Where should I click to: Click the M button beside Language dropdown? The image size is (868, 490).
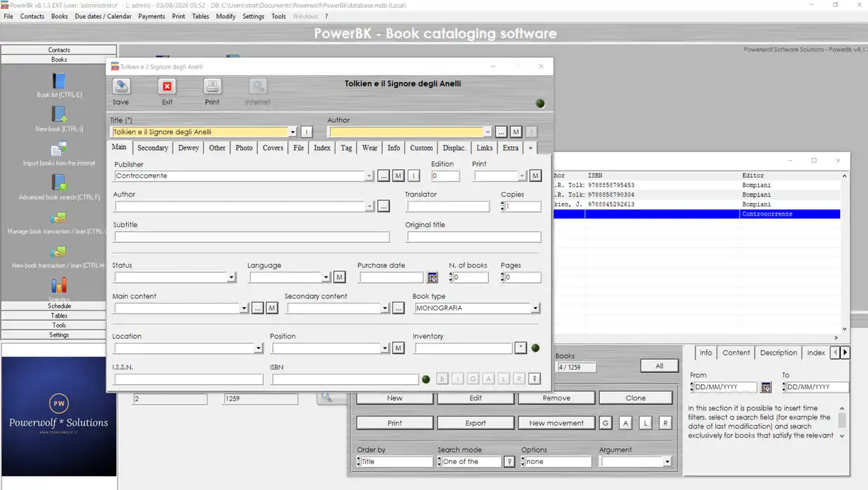[339, 277]
